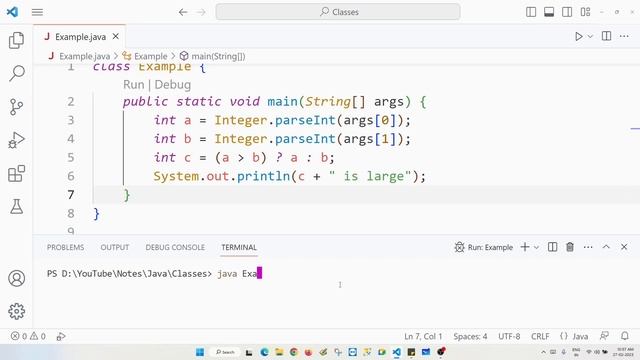The image size is (640, 360).
Task: Click the Visual Studio Code taskbar icon
Action: (x=396, y=352)
